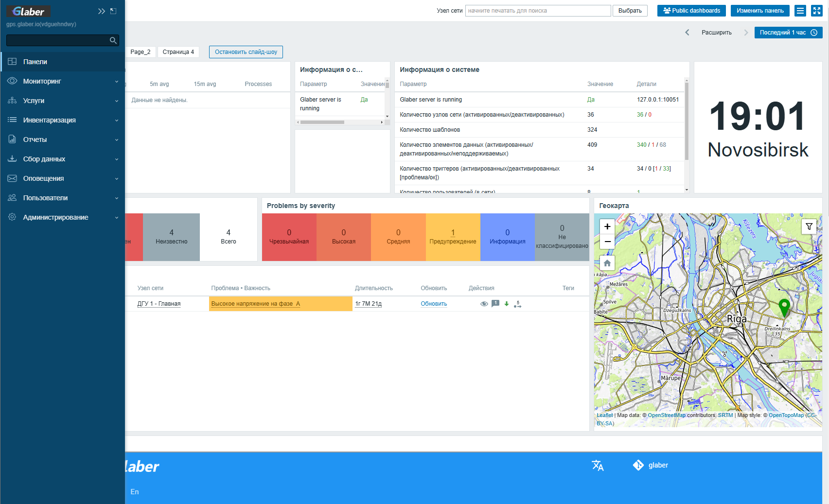This screenshot has width=829, height=504.
Task: Click the green down-arrow severity change icon
Action: pyautogui.click(x=507, y=304)
